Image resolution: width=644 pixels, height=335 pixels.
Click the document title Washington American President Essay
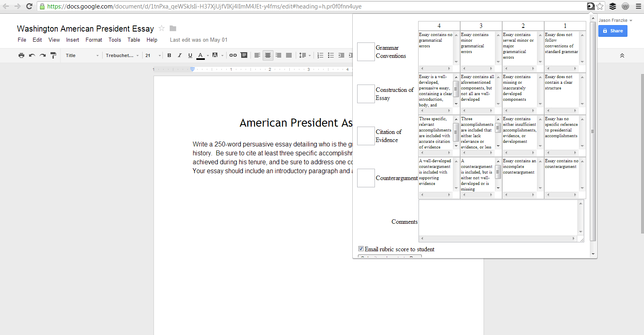[x=85, y=29]
